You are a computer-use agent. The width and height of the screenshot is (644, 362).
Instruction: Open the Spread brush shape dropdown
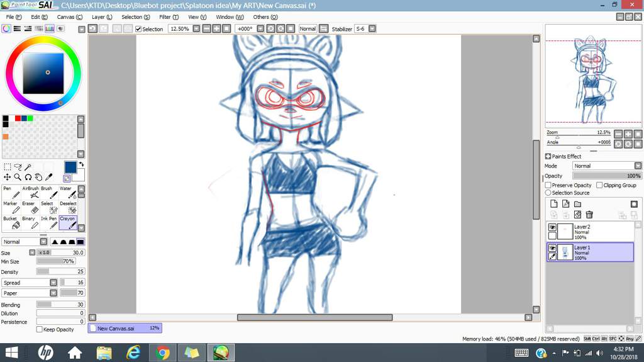tap(53, 282)
